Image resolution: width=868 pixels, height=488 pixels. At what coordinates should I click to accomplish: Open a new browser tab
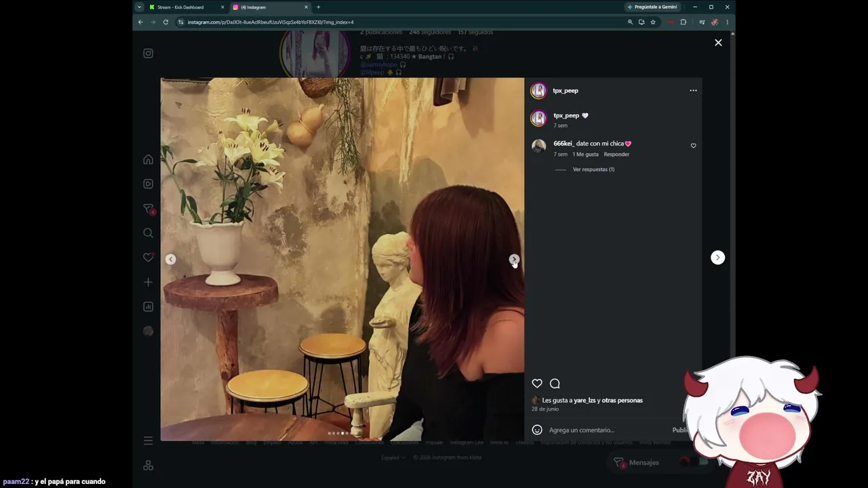(x=318, y=7)
